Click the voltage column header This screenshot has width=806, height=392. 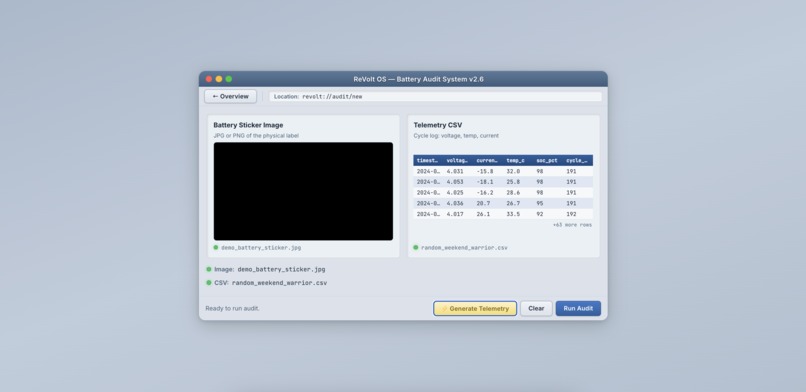tap(457, 160)
